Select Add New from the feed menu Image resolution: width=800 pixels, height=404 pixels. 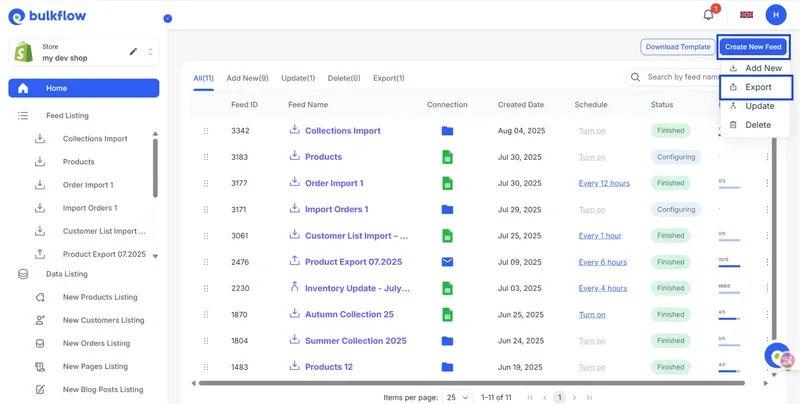[756, 68]
